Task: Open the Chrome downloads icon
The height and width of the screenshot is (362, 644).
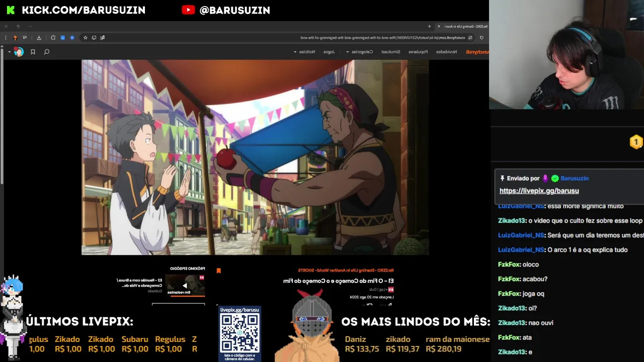Action: [39, 37]
